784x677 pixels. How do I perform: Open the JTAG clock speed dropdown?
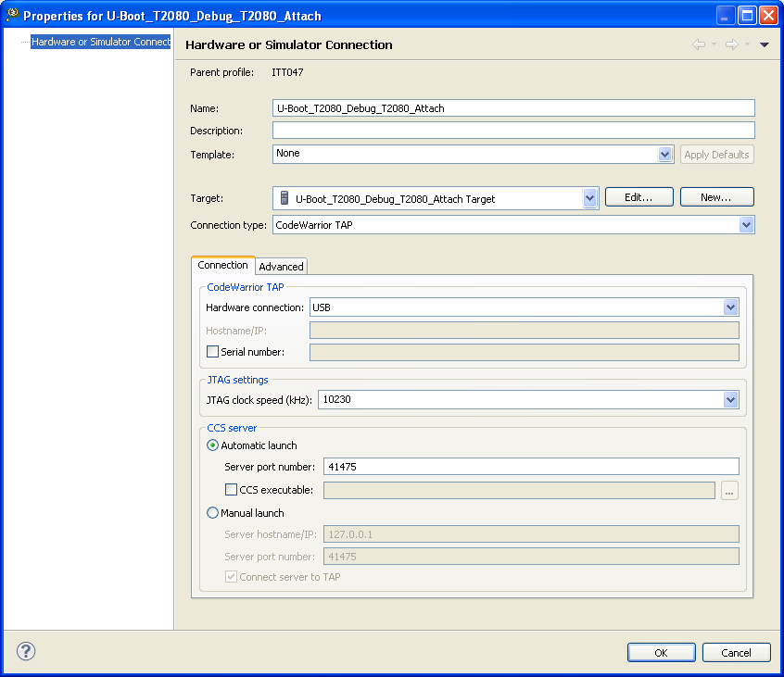[730, 400]
